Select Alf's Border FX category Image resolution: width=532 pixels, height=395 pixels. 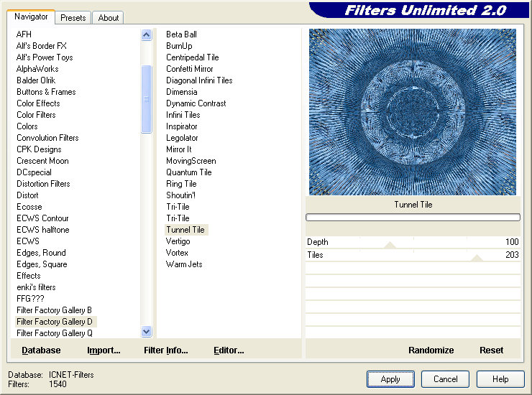point(42,46)
